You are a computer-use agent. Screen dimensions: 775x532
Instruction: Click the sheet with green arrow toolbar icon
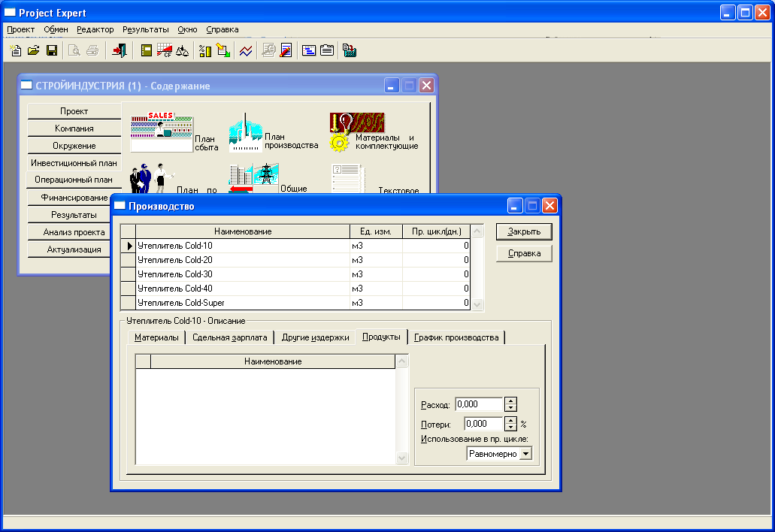tap(223, 50)
